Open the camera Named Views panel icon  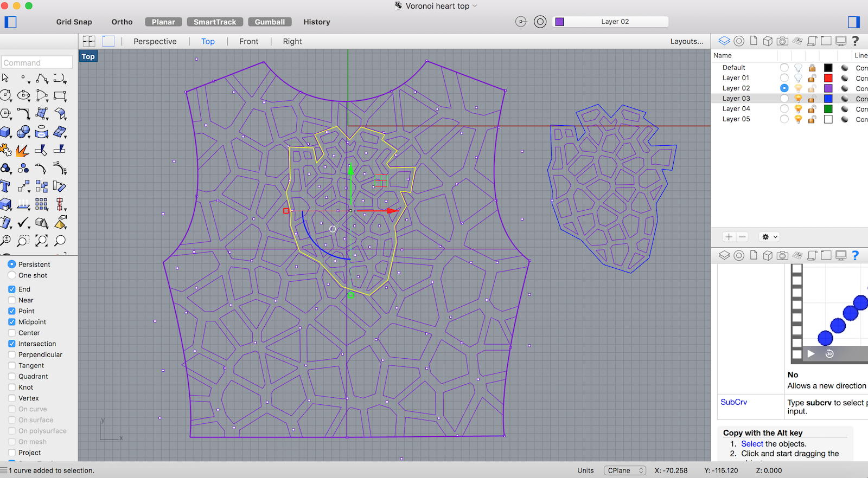782,41
